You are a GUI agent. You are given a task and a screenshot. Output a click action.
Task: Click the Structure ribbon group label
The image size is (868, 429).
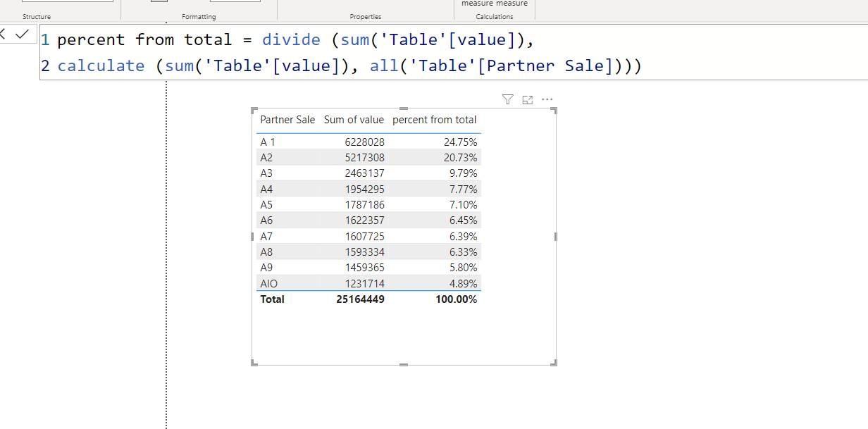37,16
